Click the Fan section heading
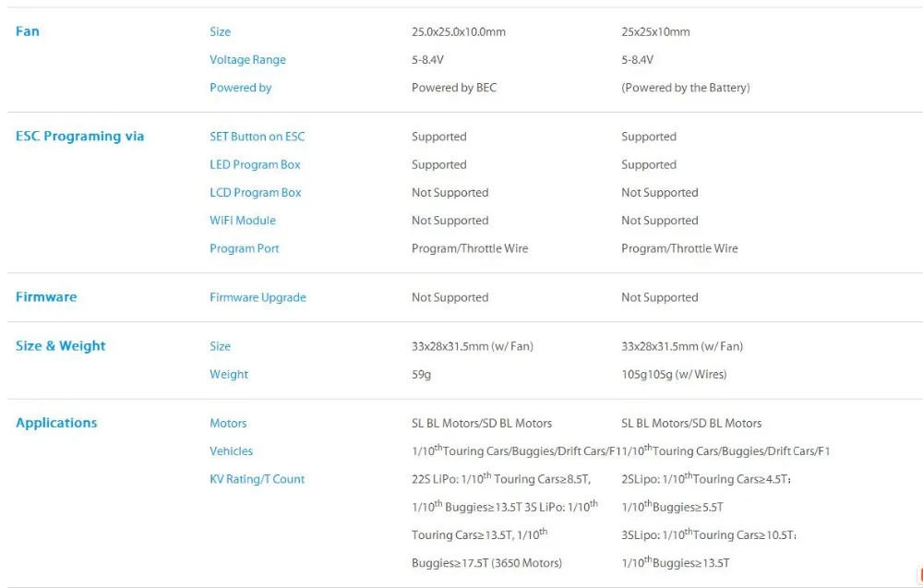 coord(28,31)
